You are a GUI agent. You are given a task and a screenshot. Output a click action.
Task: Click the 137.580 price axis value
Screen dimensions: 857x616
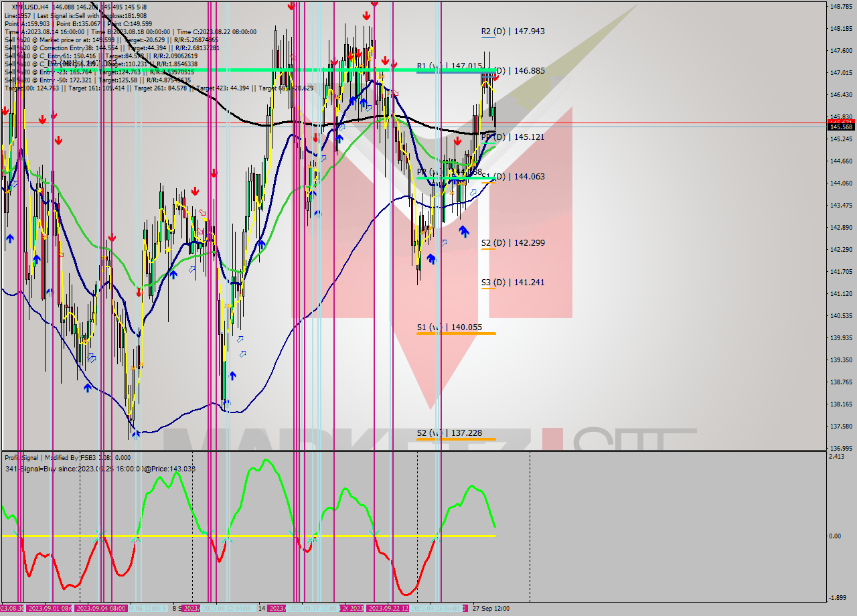pos(841,426)
